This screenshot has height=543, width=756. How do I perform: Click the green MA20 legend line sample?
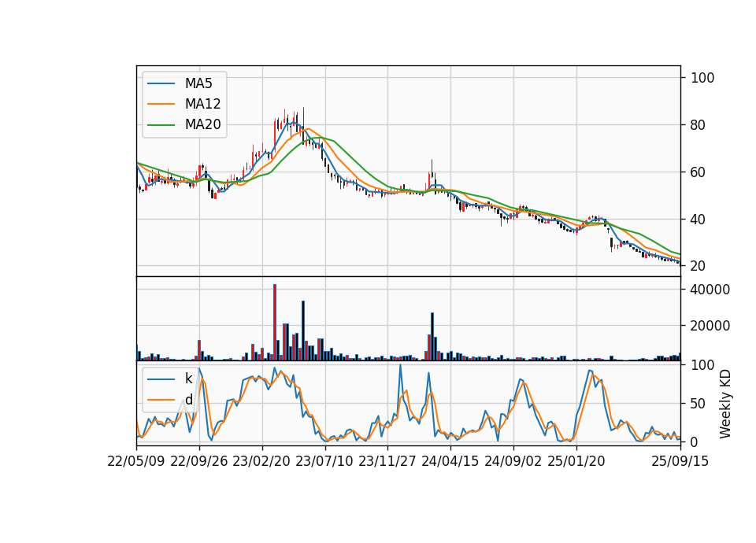click(x=161, y=124)
